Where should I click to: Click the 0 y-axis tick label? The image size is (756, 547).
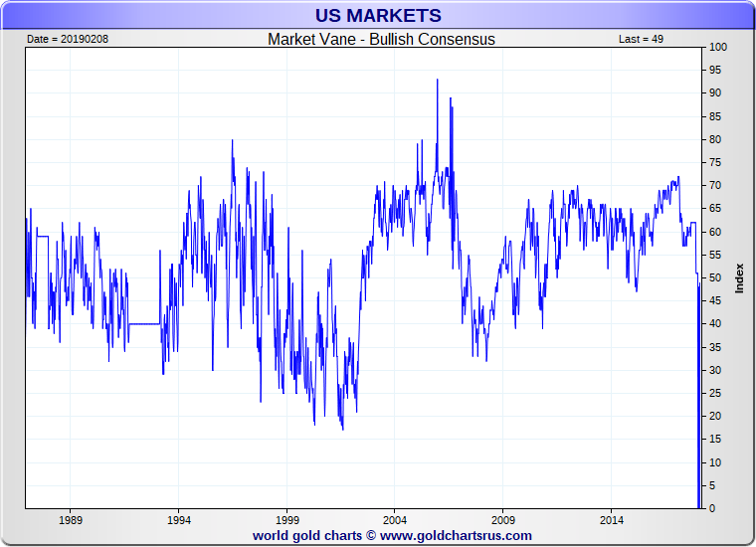[712, 508]
